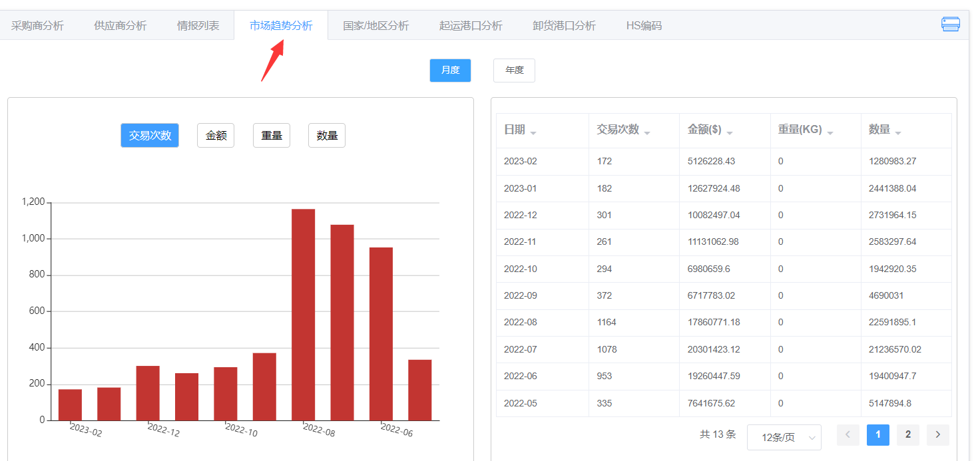980x461 pixels.
Task: Go to next page arrow
Action: [x=938, y=435]
